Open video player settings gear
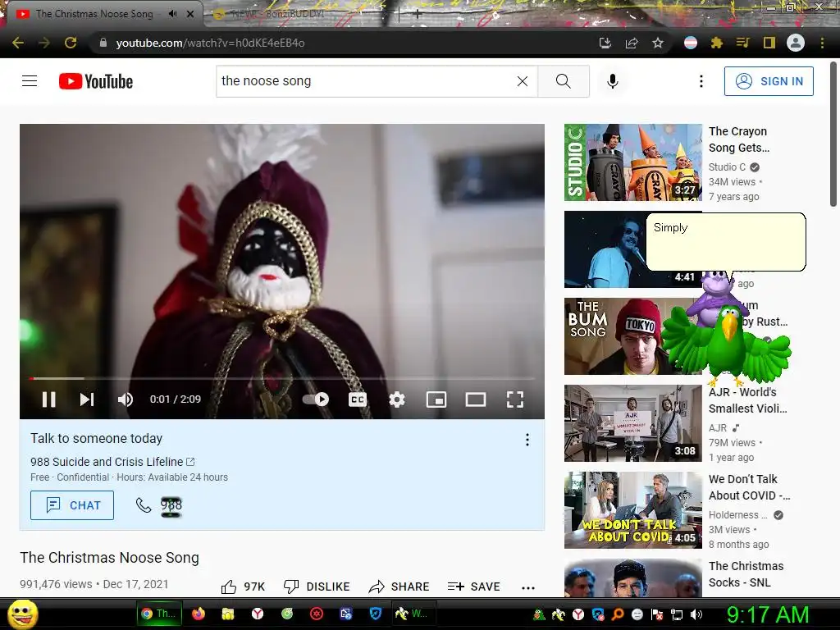Viewport: 840px width, 630px height. (397, 399)
